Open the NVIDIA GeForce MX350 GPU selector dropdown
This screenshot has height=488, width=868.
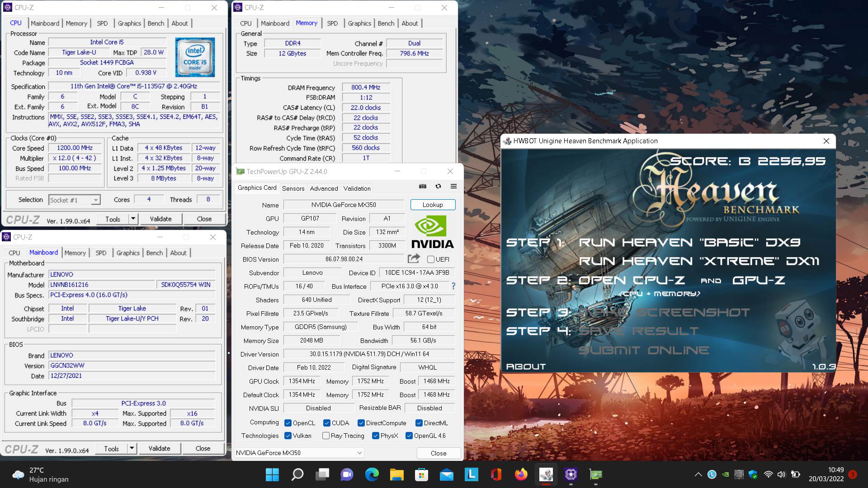(x=298, y=453)
